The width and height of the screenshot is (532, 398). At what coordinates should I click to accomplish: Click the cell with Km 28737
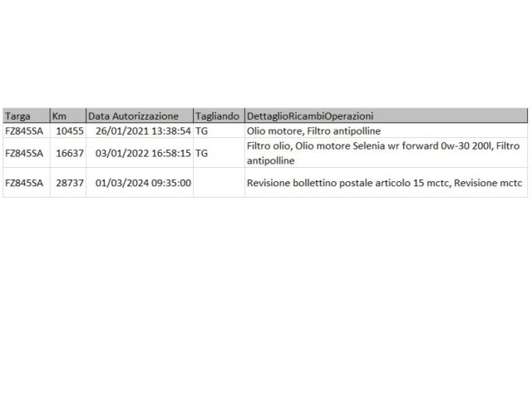(68, 183)
